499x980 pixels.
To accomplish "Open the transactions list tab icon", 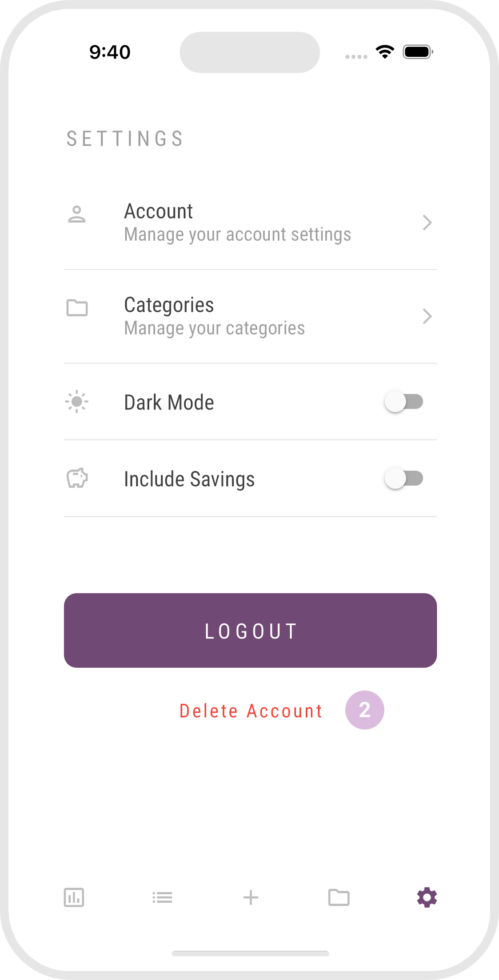I will [x=162, y=897].
